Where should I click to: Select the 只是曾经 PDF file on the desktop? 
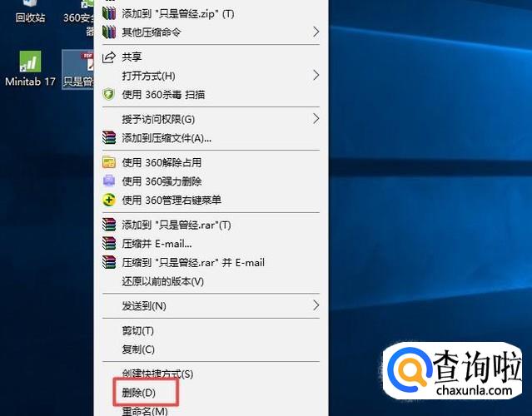[78, 70]
